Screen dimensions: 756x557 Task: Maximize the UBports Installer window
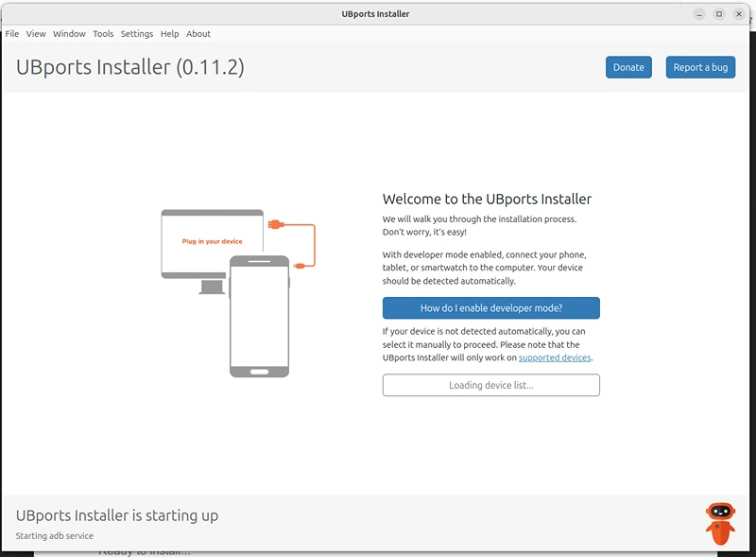pyautogui.click(x=719, y=14)
